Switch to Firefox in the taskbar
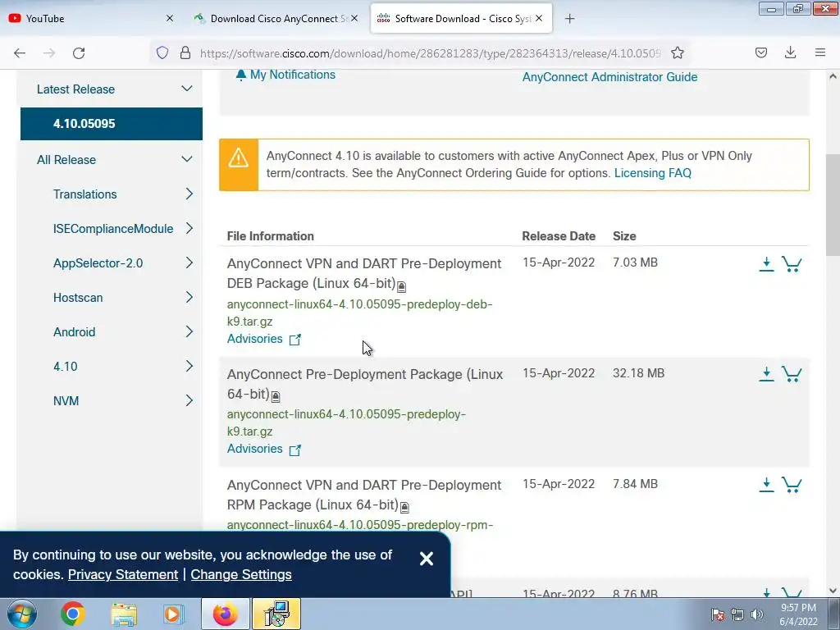This screenshot has width=840, height=630. 225,614
